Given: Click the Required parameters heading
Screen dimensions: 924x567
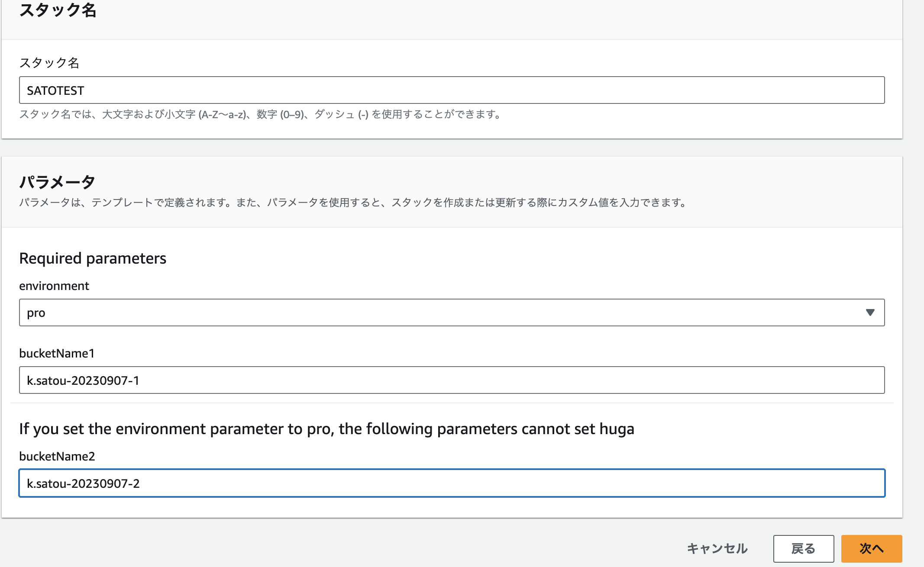Looking at the screenshot, I should (x=93, y=258).
